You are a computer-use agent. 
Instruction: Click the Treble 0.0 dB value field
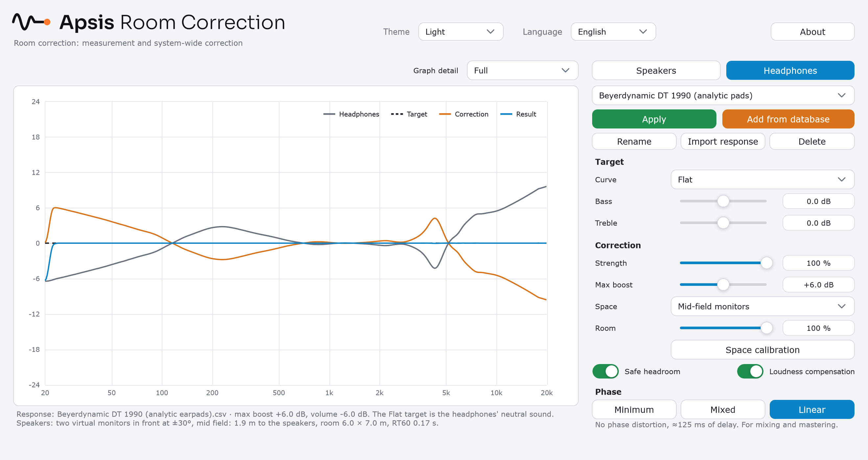[x=818, y=222]
